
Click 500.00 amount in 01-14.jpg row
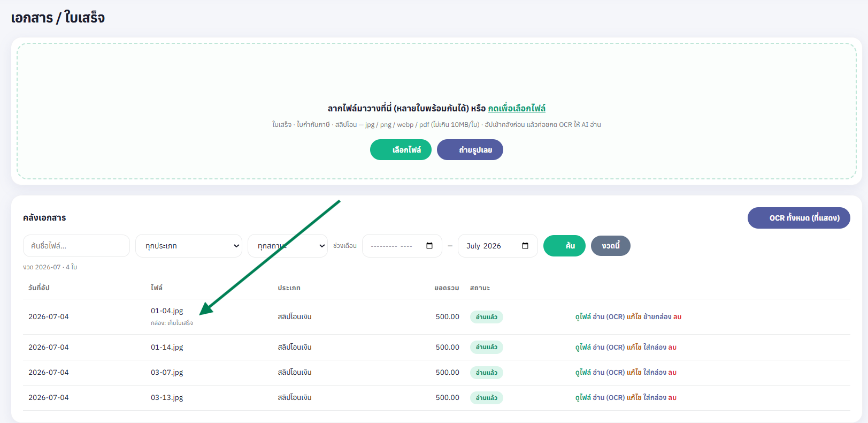point(448,347)
